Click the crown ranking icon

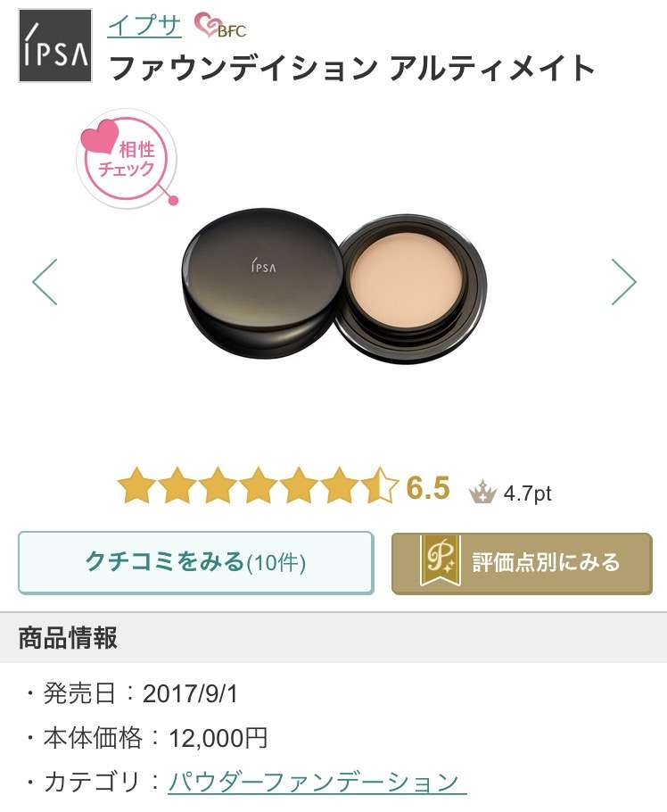click(482, 492)
